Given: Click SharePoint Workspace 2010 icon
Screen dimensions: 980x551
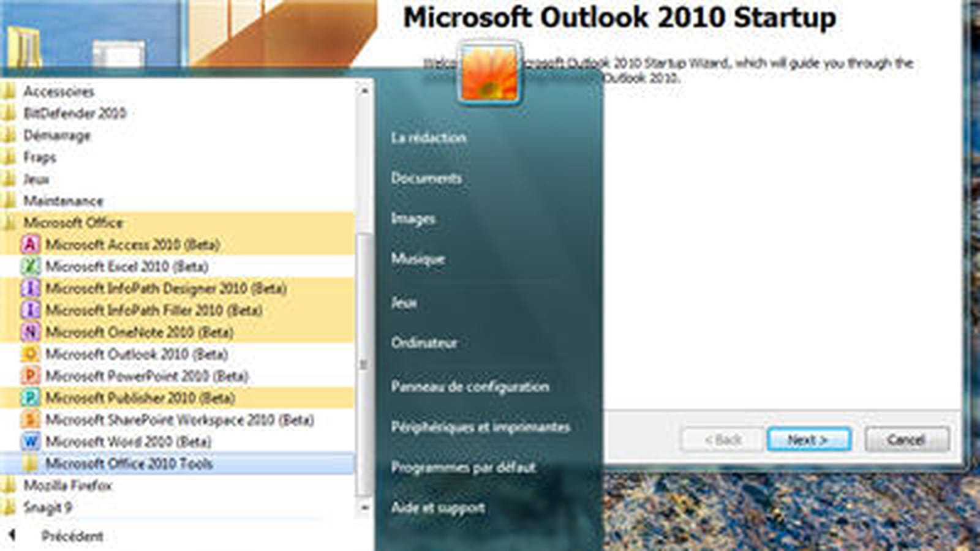Looking at the screenshot, I should coord(30,420).
